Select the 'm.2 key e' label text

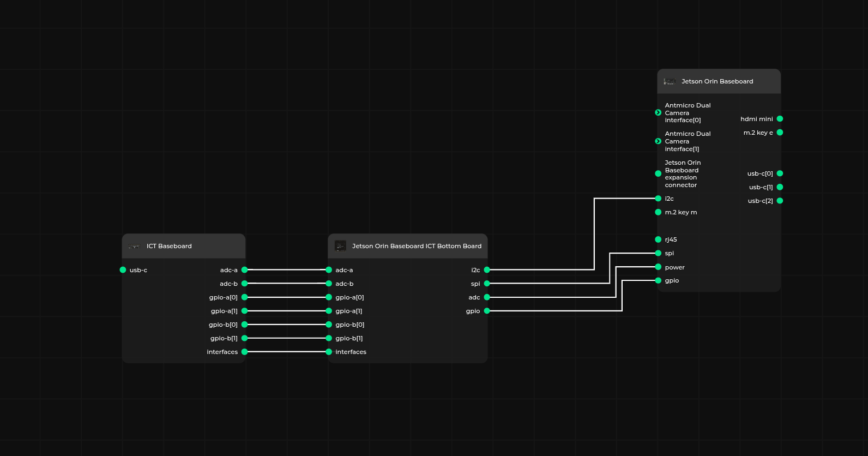pos(758,133)
